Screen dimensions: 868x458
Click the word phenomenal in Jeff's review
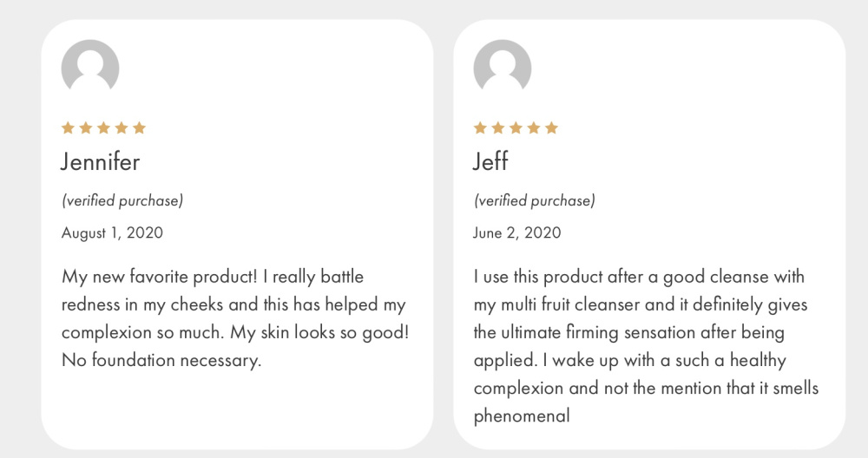coord(522,416)
